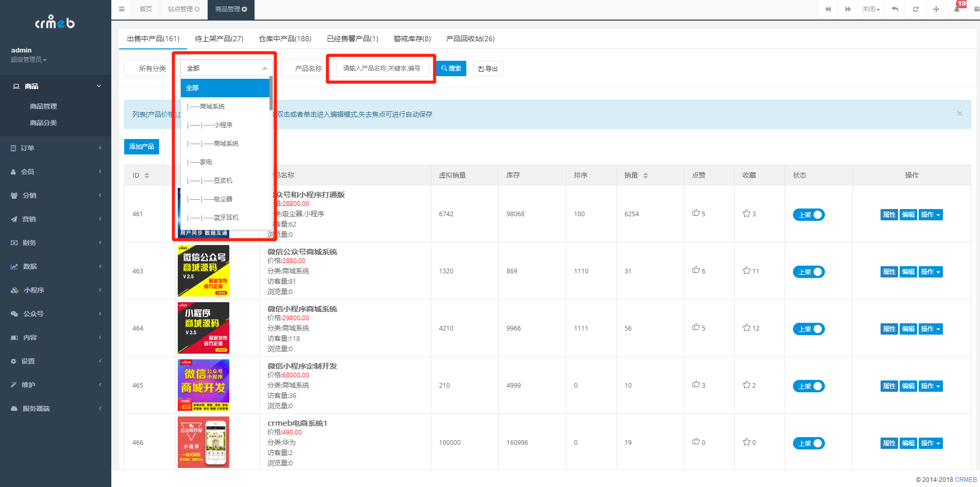Click 属性 button for product 461

[x=889, y=215]
